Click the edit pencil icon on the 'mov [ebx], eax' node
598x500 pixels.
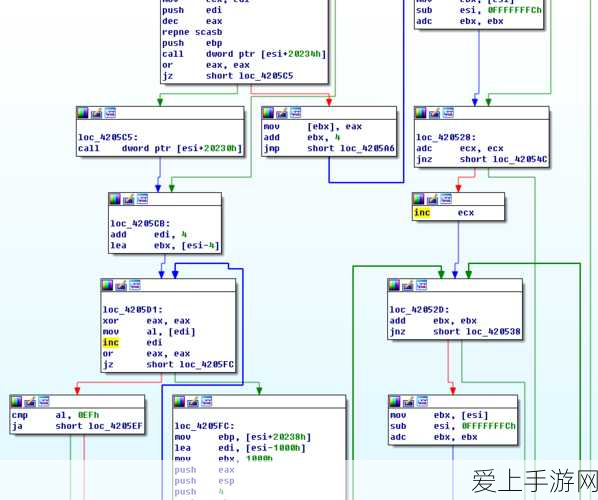tap(281, 113)
